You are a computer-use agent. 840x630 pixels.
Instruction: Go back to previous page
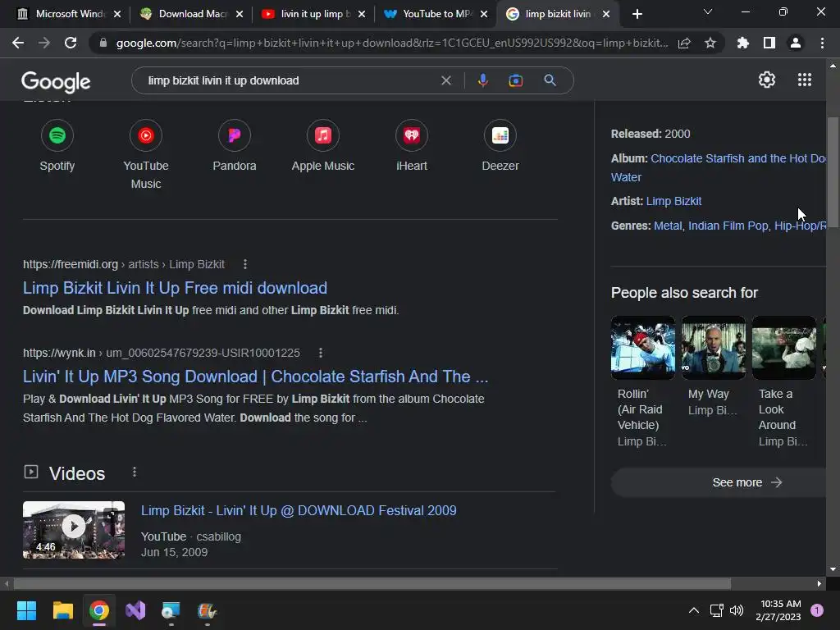pyautogui.click(x=18, y=43)
